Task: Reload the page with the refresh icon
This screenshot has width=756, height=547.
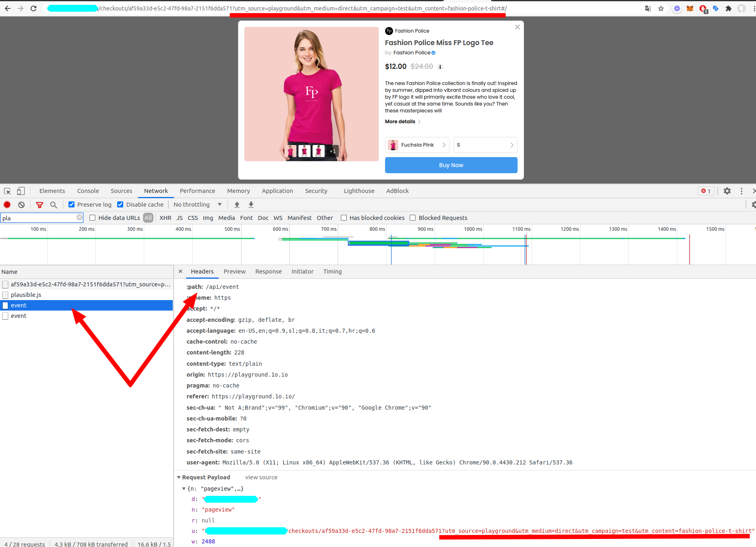Action: click(x=33, y=8)
